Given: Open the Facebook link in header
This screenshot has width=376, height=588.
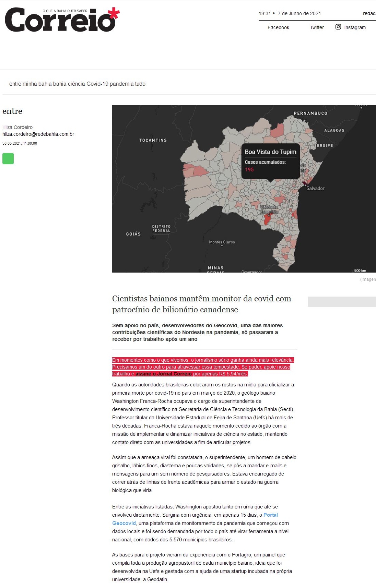Looking at the screenshot, I should tap(278, 27).
